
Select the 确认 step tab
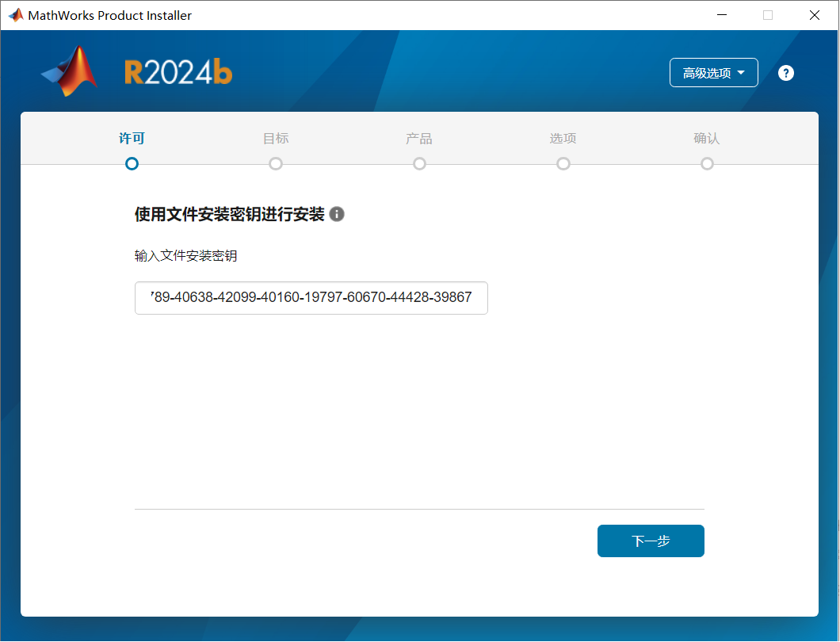tap(707, 138)
